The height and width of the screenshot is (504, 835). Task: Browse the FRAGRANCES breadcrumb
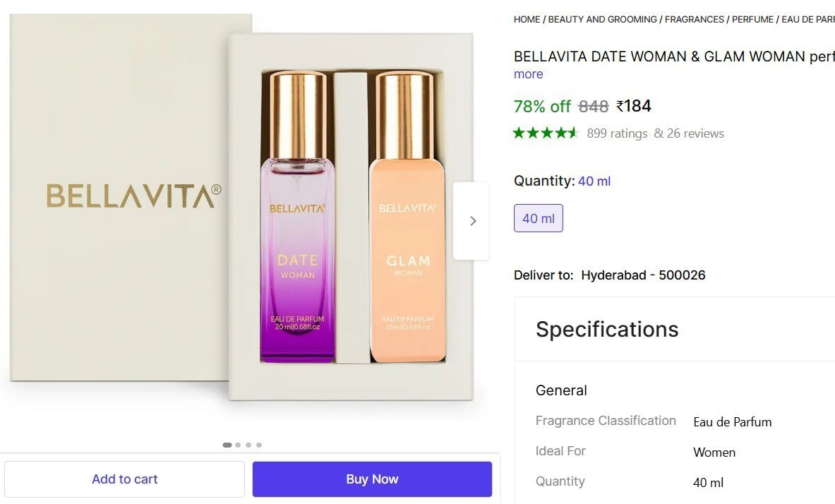(694, 19)
